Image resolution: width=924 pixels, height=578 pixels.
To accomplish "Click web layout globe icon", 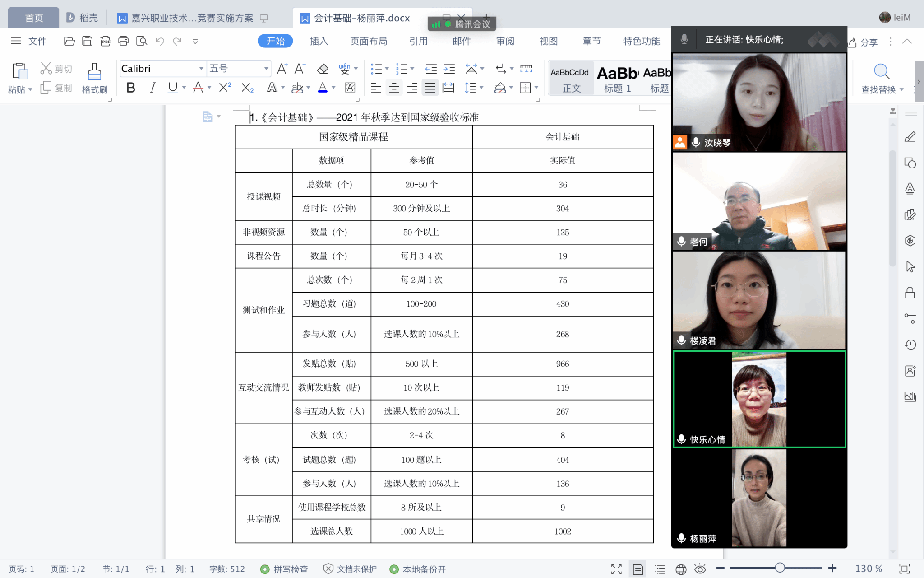I will [x=681, y=569].
